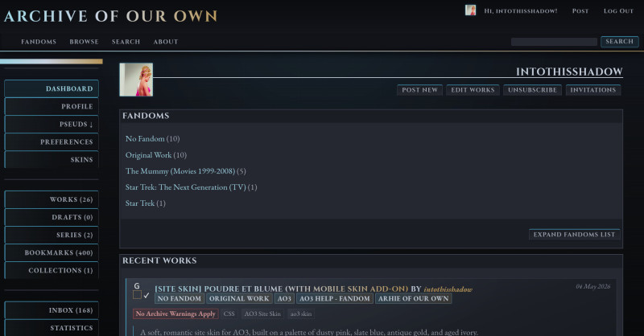Click the header Search button
Image resolution: width=644 pixels, height=336 pixels.
pyautogui.click(x=619, y=42)
